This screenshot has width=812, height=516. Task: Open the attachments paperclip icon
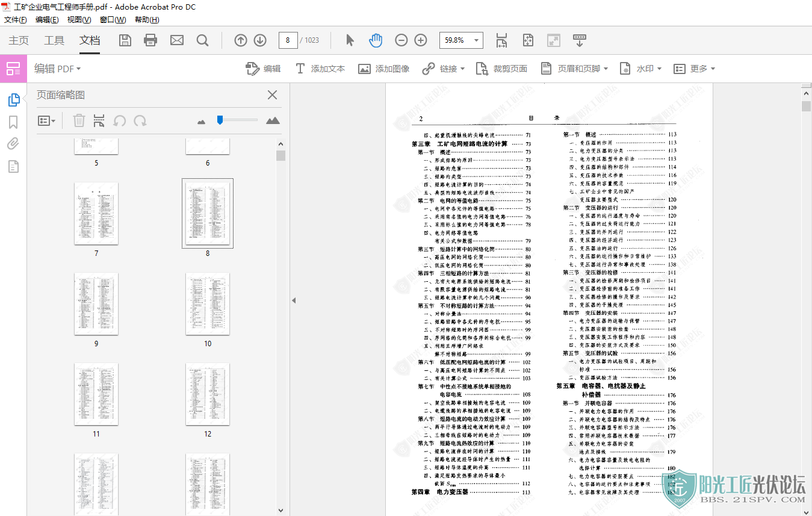pos(13,144)
